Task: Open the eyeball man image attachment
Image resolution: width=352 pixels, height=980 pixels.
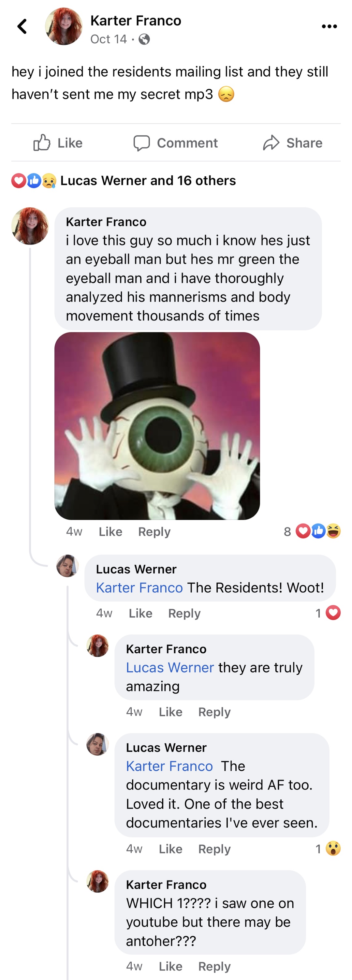Action: pyautogui.click(x=157, y=426)
